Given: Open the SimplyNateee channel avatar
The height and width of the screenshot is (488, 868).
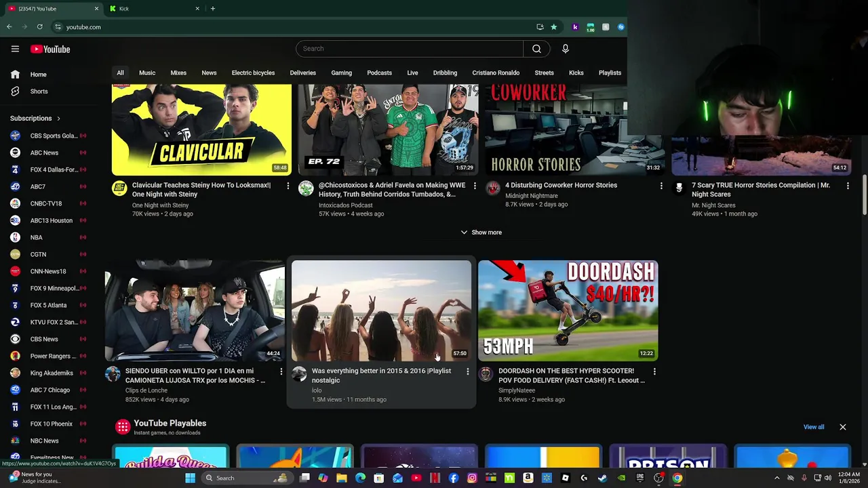Looking at the screenshot, I should pyautogui.click(x=486, y=374).
